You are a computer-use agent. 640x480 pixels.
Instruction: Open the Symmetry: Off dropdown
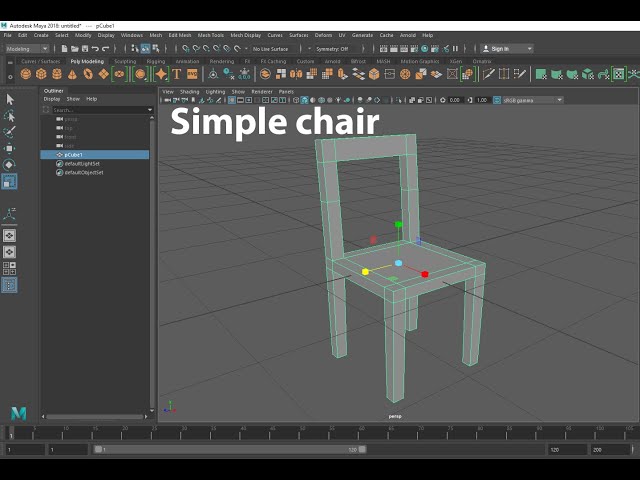(333, 49)
